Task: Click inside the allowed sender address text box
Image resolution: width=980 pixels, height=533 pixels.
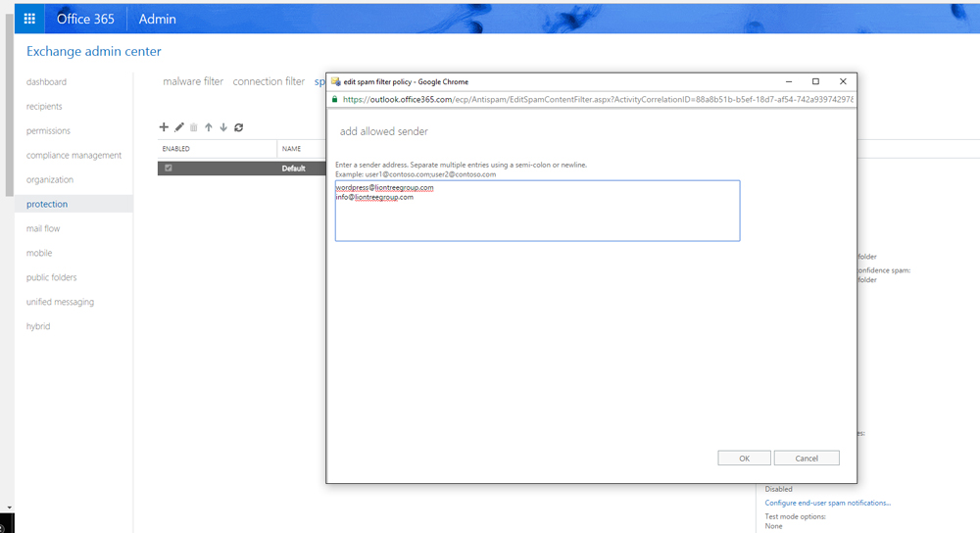Action: 537,211
